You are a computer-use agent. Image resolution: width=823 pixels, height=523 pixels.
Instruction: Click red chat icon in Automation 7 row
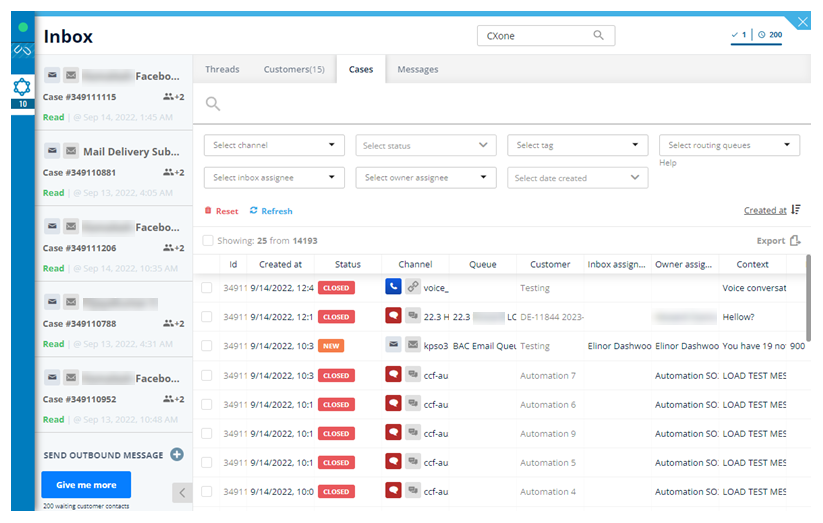point(393,374)
